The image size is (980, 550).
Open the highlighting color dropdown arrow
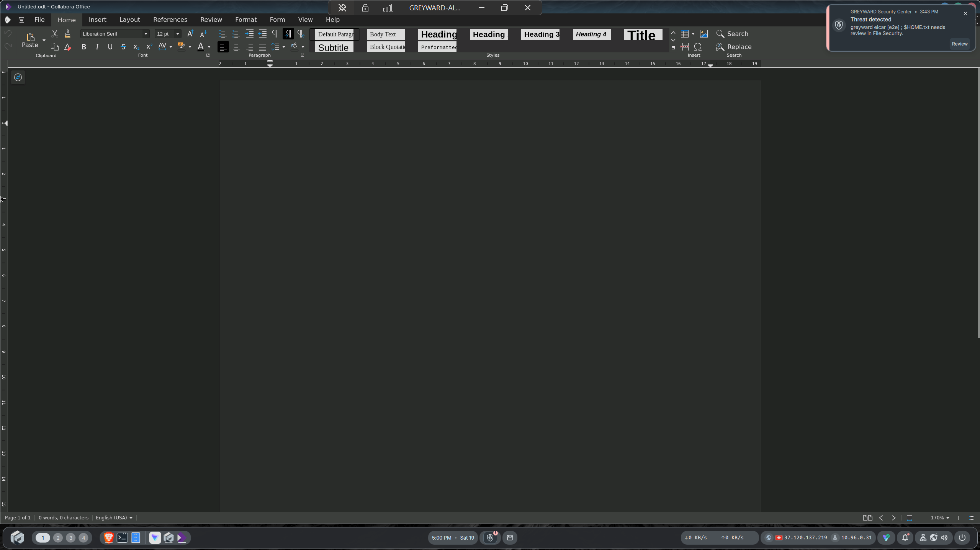[190, 47]
